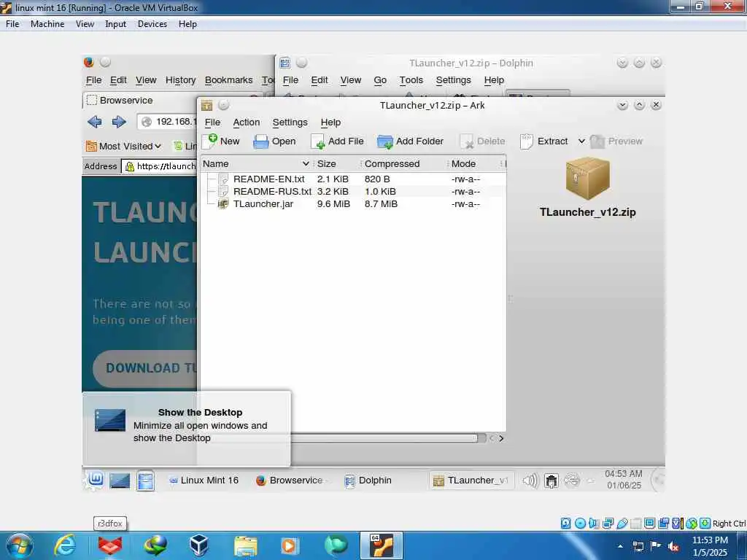Viewport: 747px width, 560px height.
Task: Open the browser's History menu
Action: [x=181, y=80]
